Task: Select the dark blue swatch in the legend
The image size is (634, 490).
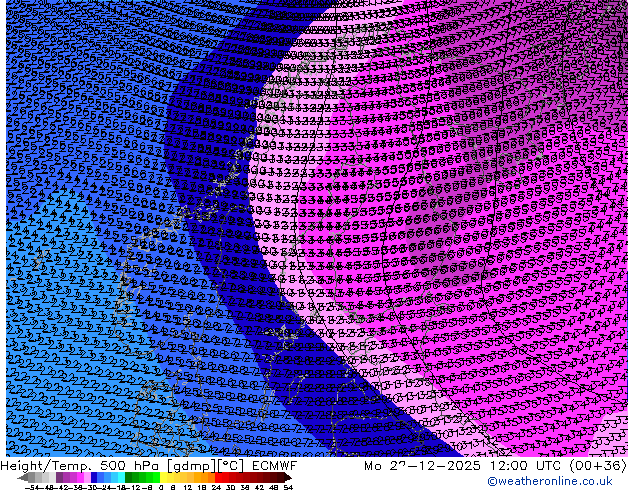Action: point(94,477)
